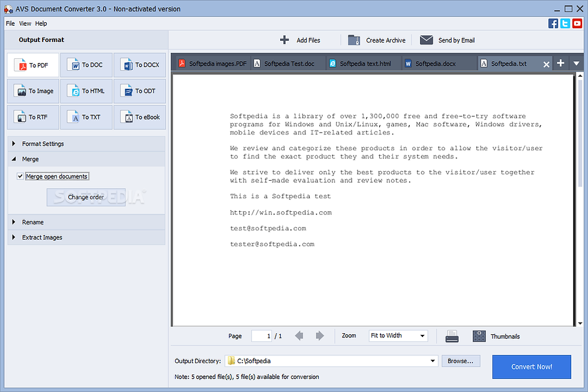Collapse the Merge section

pyautogui.click(x=86, y=159)
